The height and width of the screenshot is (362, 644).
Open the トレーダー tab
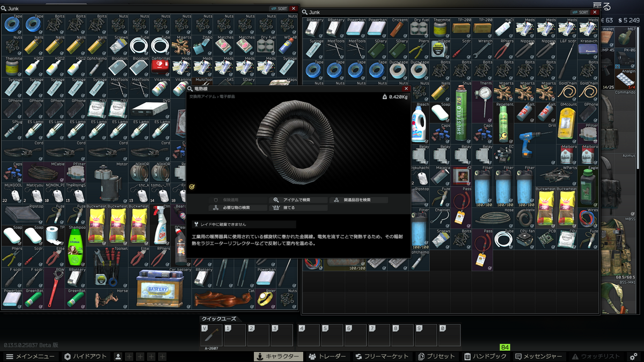pos(327,357)
